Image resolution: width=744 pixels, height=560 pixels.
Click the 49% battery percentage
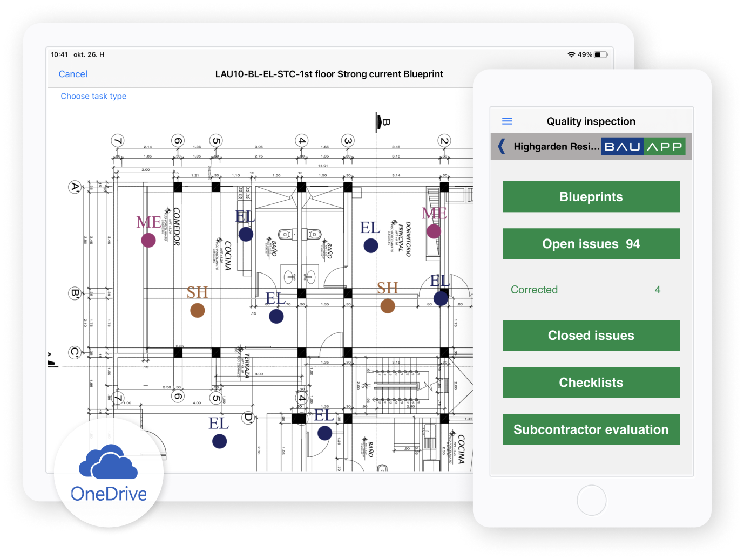[x=585, y=54]
